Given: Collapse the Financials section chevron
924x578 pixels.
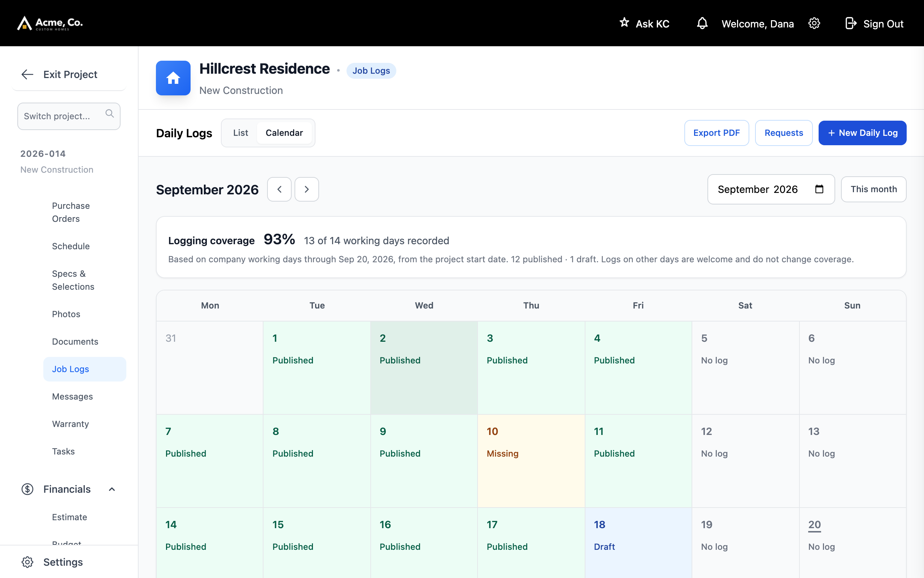Looking at the screenshot, I should 112,489.
